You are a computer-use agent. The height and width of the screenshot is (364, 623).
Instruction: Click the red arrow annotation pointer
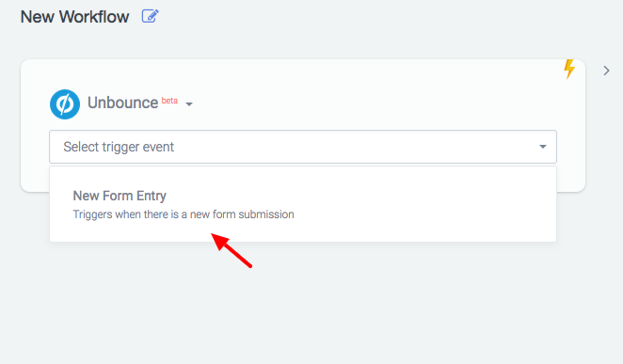231,250
